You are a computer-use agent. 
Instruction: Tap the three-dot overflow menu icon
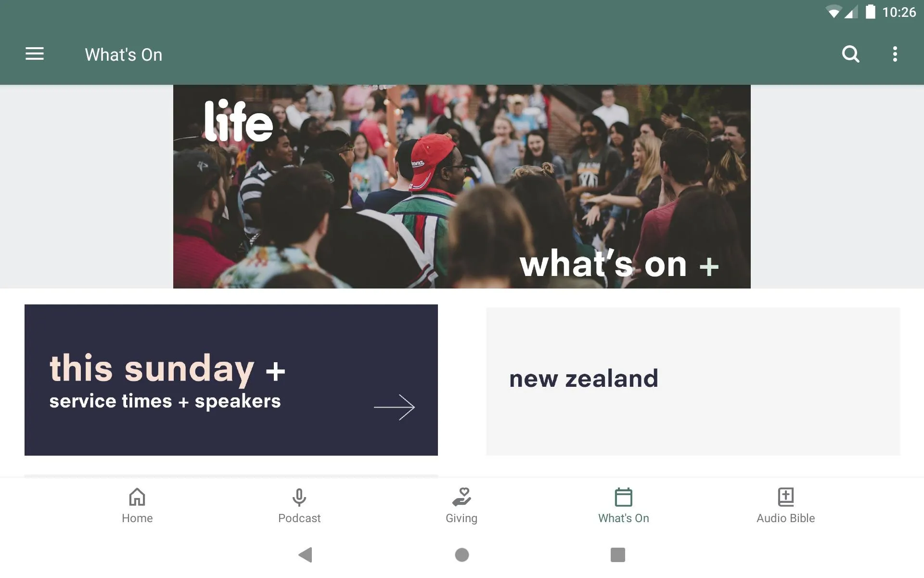896,54
